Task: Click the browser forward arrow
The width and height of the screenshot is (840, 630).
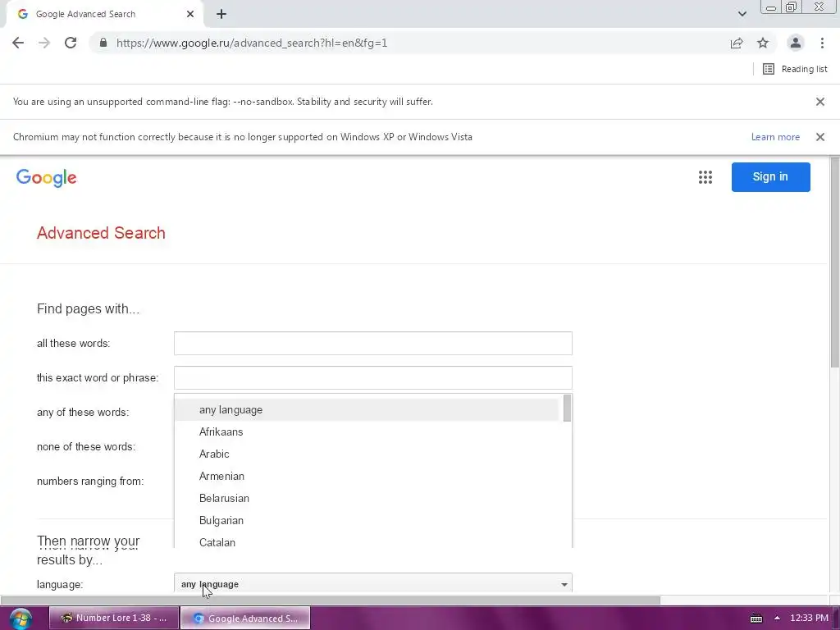Action: coord(44,43)
